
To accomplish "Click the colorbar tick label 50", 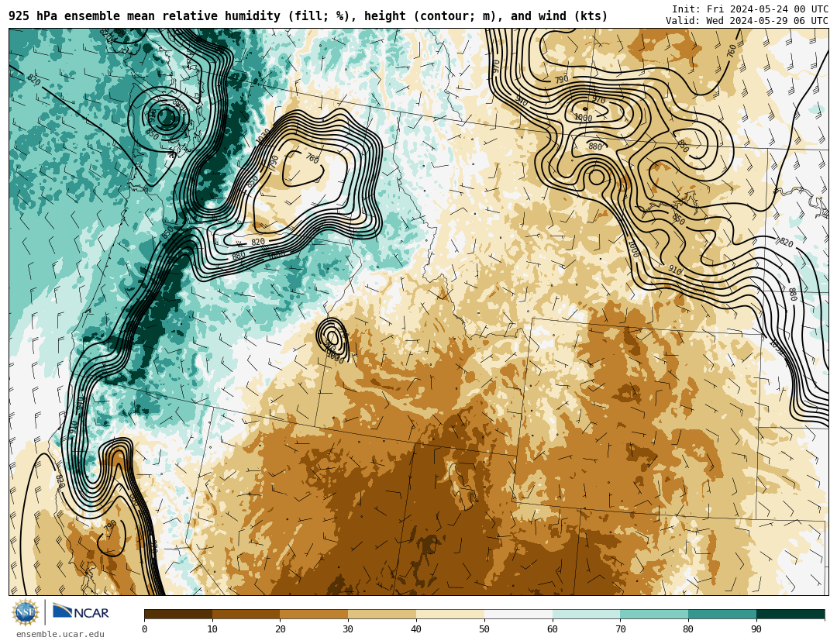I will click(x=484, y=629).
